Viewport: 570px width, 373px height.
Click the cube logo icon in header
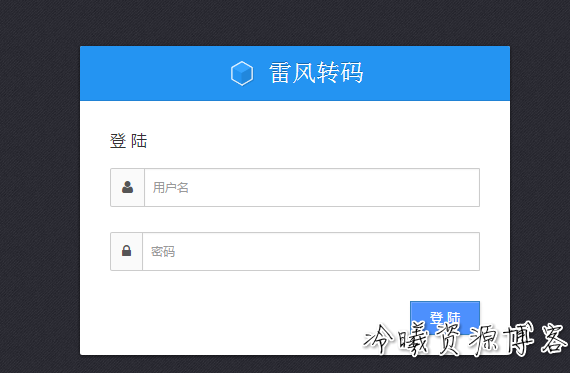click(242, 73)
